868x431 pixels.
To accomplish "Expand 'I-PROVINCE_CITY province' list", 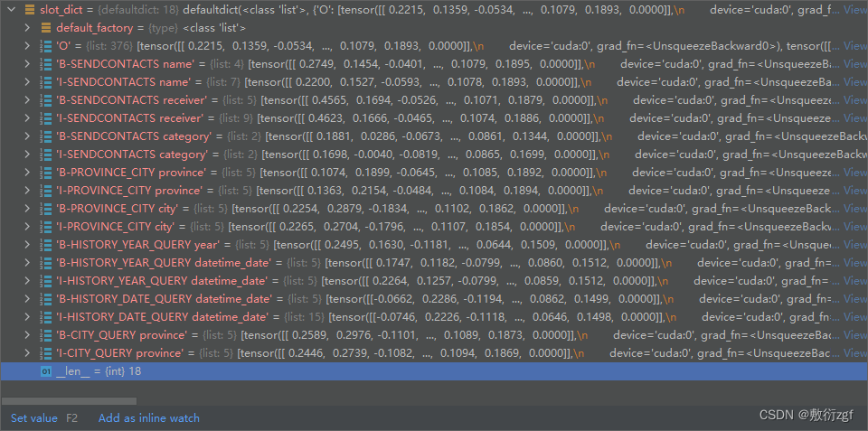I will click(28, 191).
